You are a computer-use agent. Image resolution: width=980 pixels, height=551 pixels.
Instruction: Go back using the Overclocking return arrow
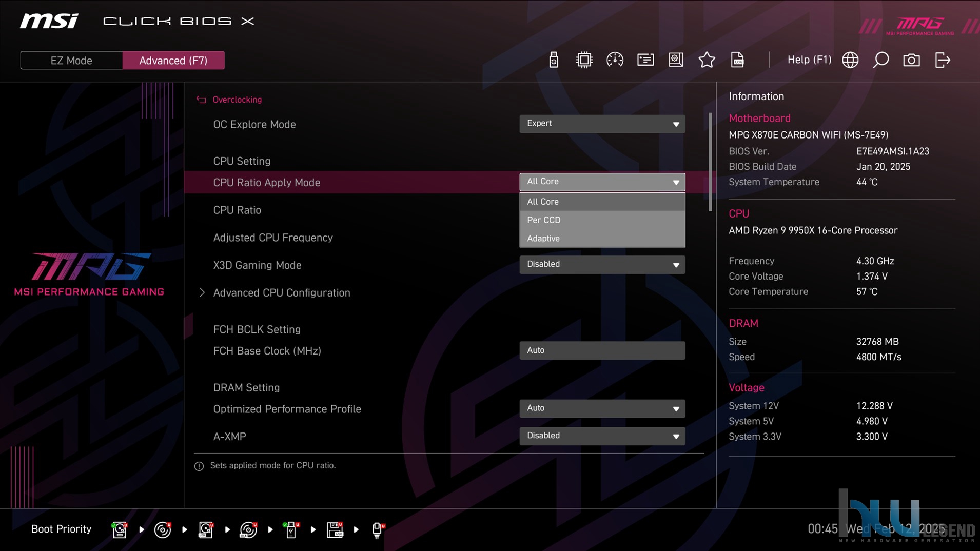(x=201, y=100)
